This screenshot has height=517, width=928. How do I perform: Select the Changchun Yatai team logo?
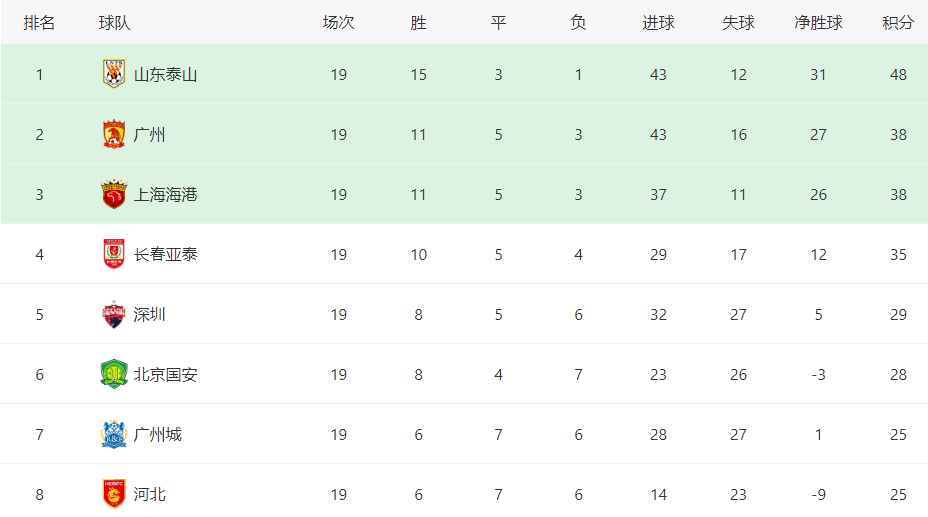click(114, 254)
